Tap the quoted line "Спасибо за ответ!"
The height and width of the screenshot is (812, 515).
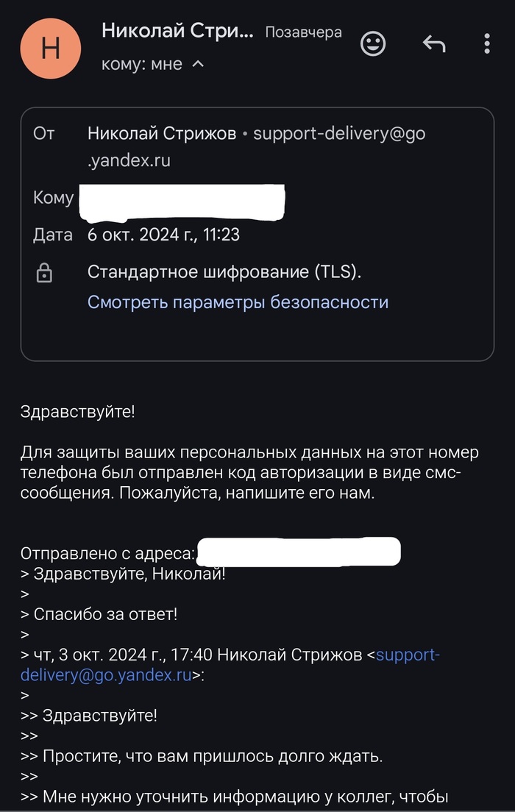[105, 613]
